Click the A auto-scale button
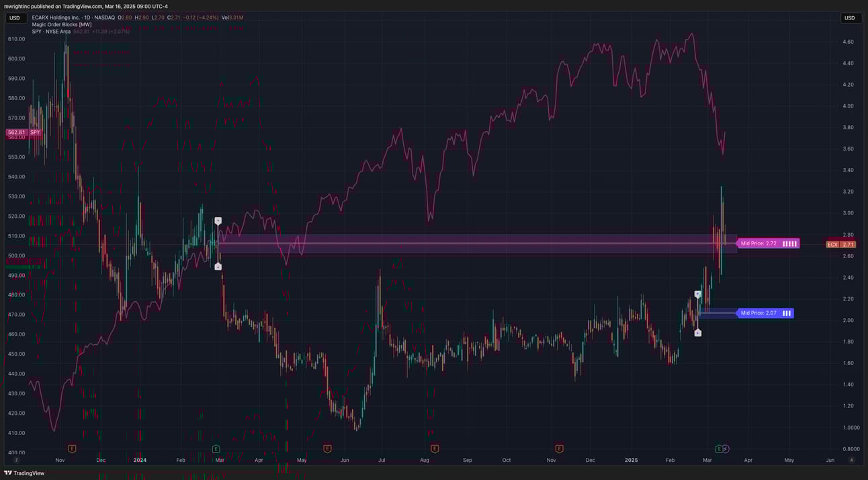 tap(851, 461)
